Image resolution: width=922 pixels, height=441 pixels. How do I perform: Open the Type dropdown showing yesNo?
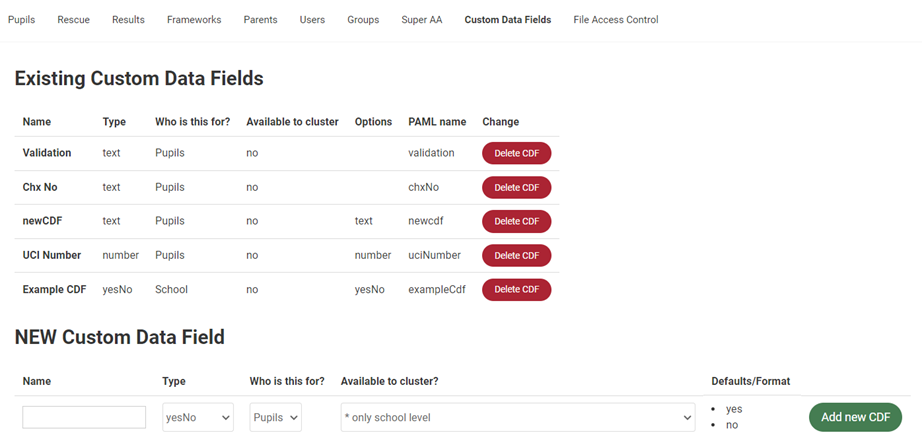coord(198,417)
